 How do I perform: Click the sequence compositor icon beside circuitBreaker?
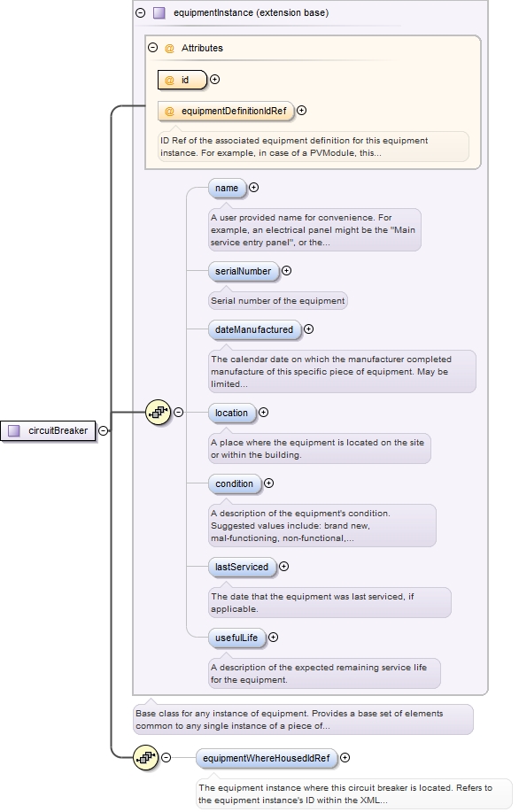click(x=159, y=413)
